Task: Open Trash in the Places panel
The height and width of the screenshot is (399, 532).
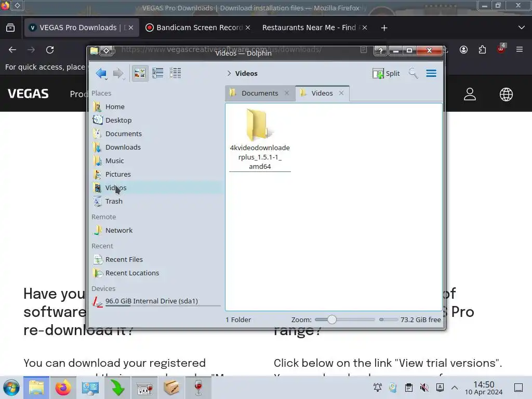Action: [114, 201]
